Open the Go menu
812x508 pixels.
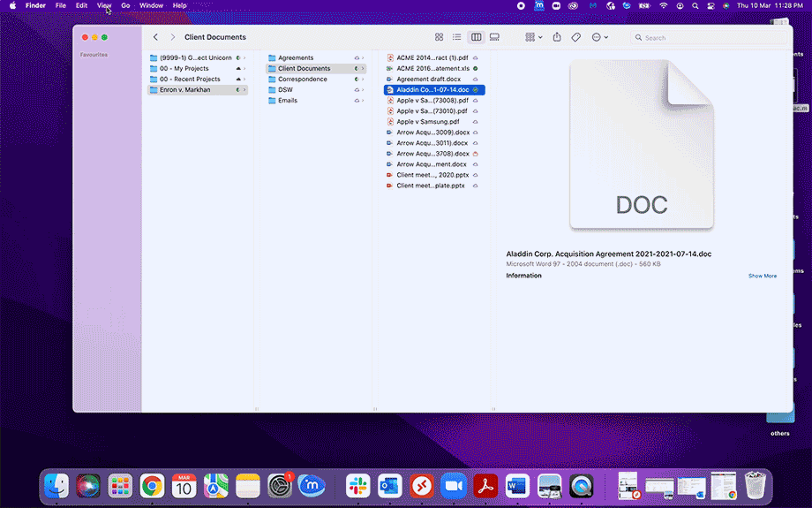tap(125, 5)
